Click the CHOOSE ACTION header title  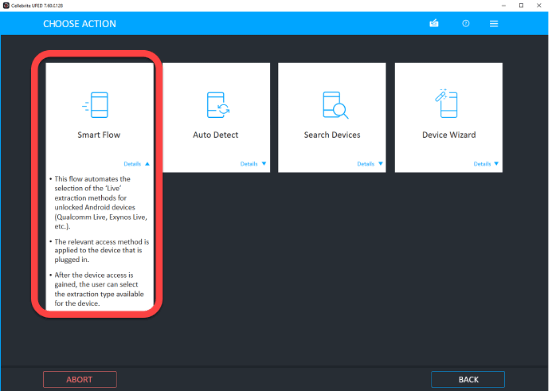[79, 24]
